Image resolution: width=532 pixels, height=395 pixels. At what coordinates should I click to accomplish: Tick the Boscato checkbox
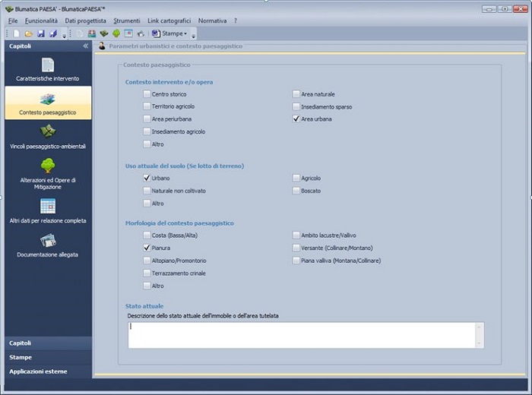click(296, 191)
